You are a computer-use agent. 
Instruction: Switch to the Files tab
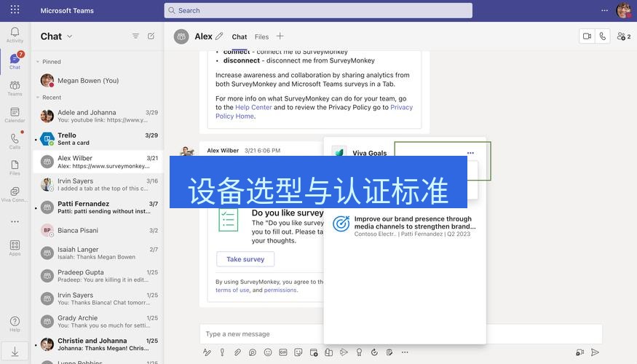point(261,36)
